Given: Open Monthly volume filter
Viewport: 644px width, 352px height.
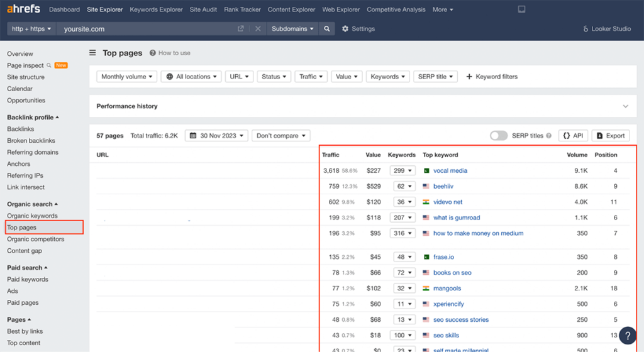Looking at the screenshot, I should tap(126, 77).
